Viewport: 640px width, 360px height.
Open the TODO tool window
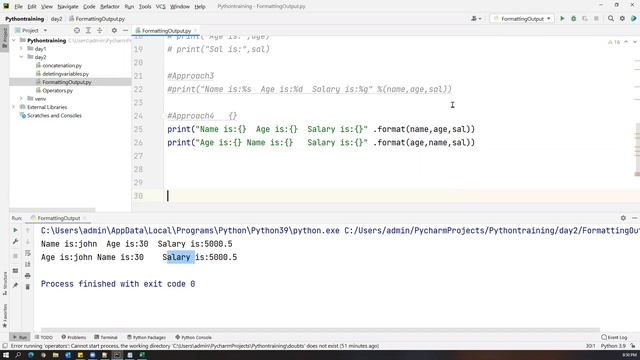pos(44,337)
